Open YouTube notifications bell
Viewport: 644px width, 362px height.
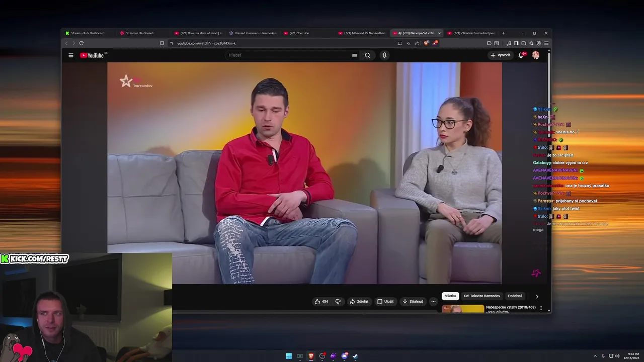(x=521, y=55)
